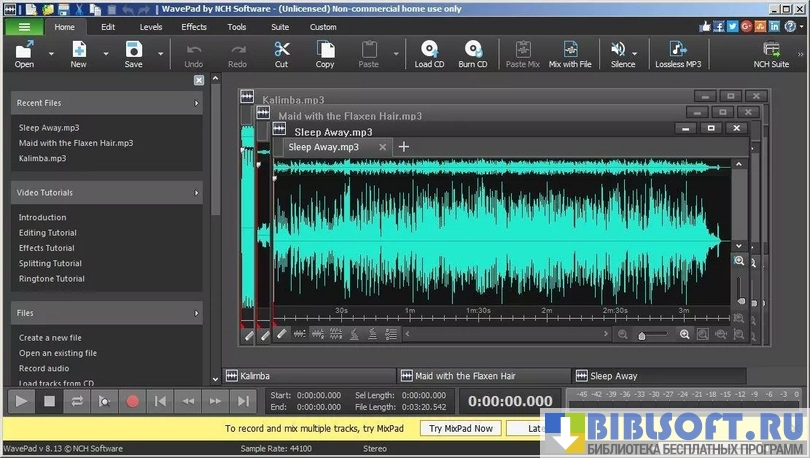Open the Effects ribbon tab
This screenshot has width=810, height=458.
click(x=194, y=27)
